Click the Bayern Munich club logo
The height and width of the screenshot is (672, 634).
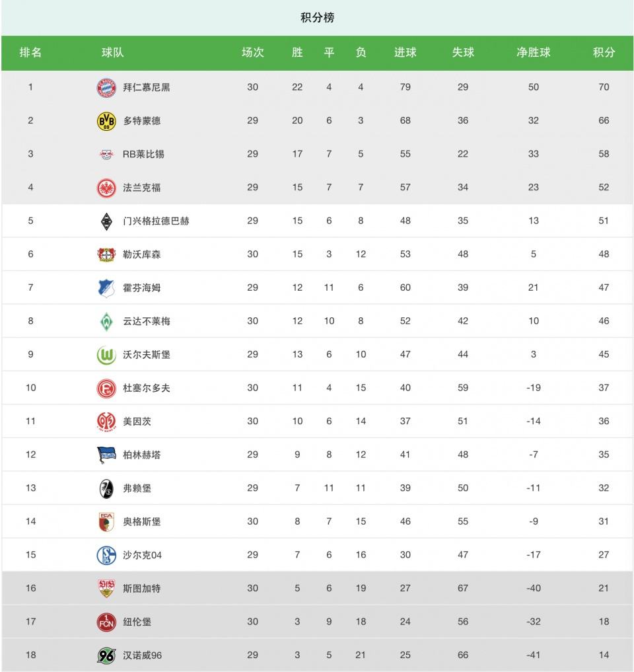(106, 87)
